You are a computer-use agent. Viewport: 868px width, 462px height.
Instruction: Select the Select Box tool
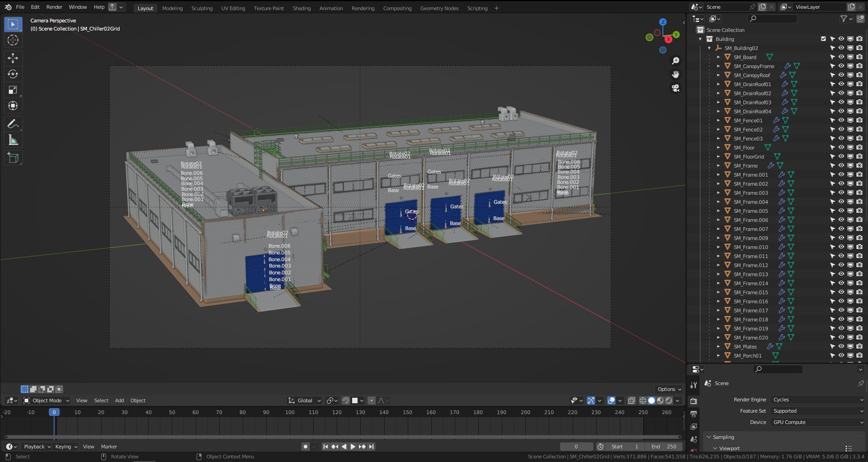click(13, 24)
